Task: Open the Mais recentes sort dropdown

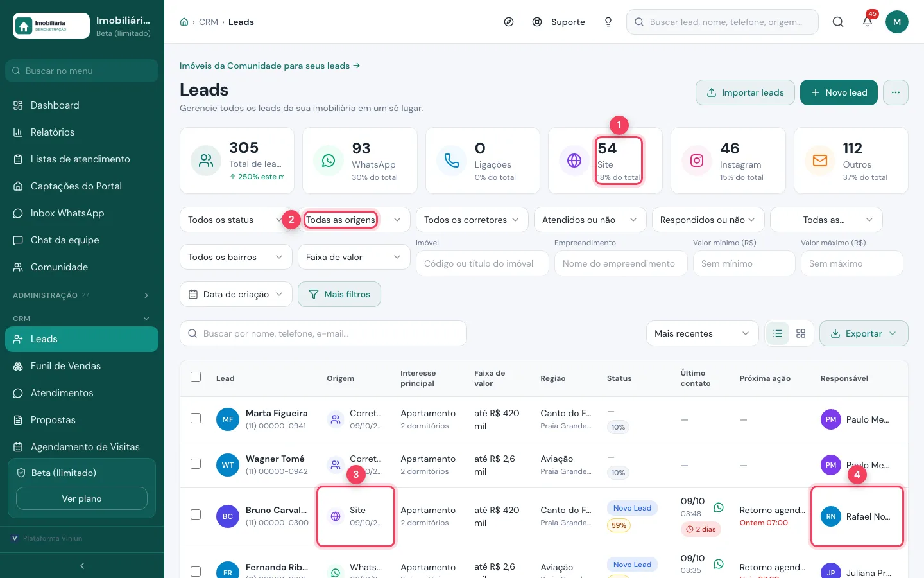Action: 703,333
